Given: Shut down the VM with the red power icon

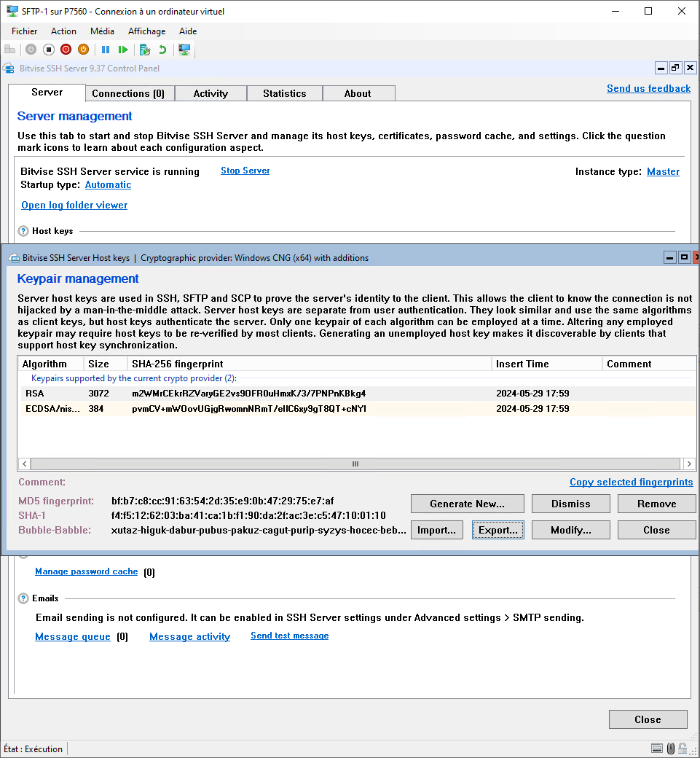Looking at the screenshot, I should pyautogui.click(x=66, y=50).
